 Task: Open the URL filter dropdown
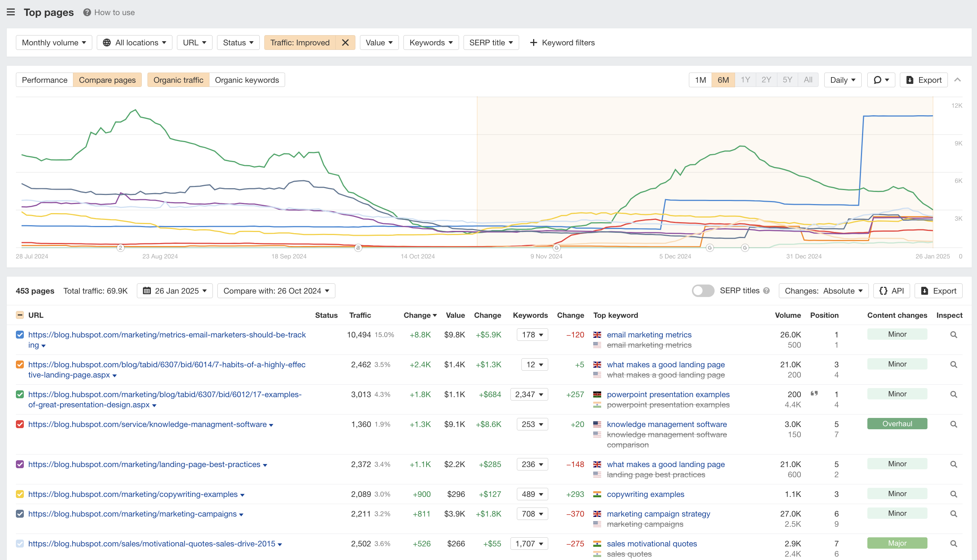tap(194, 42)
